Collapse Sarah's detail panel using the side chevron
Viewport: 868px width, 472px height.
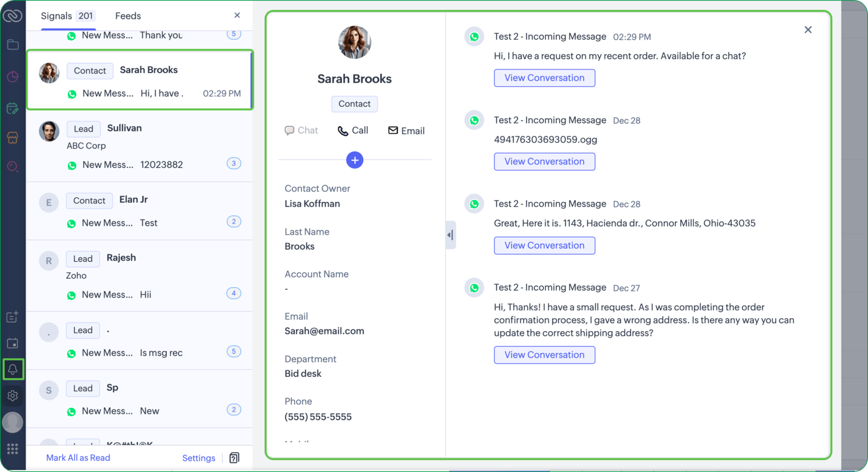450,234
